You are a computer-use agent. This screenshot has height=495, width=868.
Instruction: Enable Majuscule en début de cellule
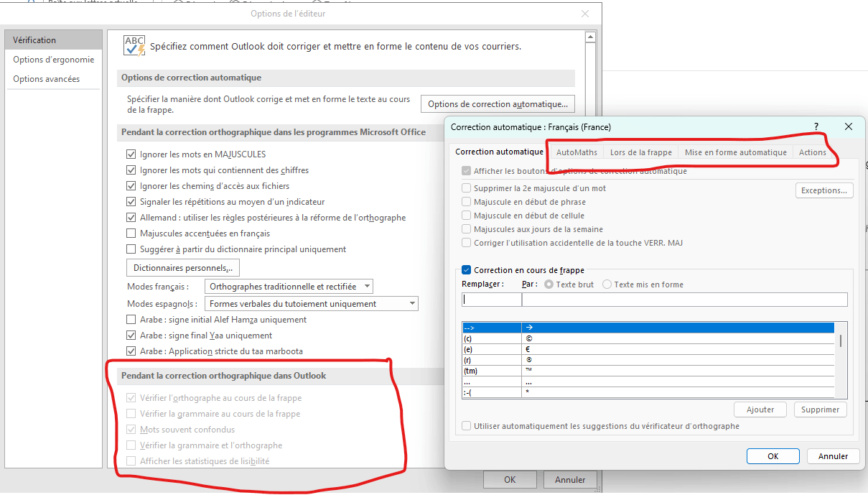[467, 216]
